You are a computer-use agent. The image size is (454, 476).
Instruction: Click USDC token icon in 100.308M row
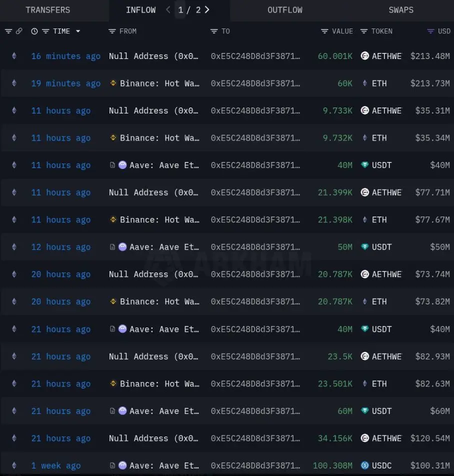(x=365, y=465)
